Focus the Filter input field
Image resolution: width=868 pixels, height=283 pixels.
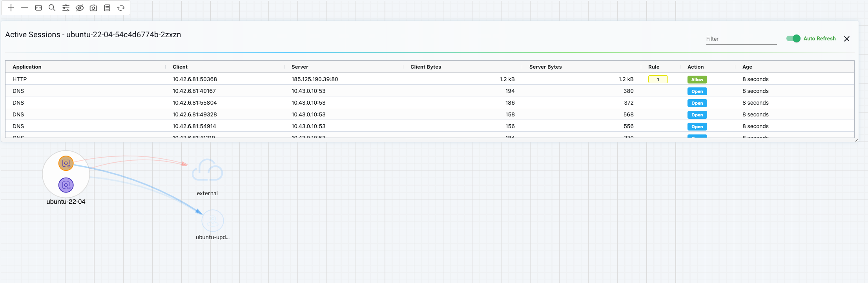pyautogui.click(x=741, y=39)
